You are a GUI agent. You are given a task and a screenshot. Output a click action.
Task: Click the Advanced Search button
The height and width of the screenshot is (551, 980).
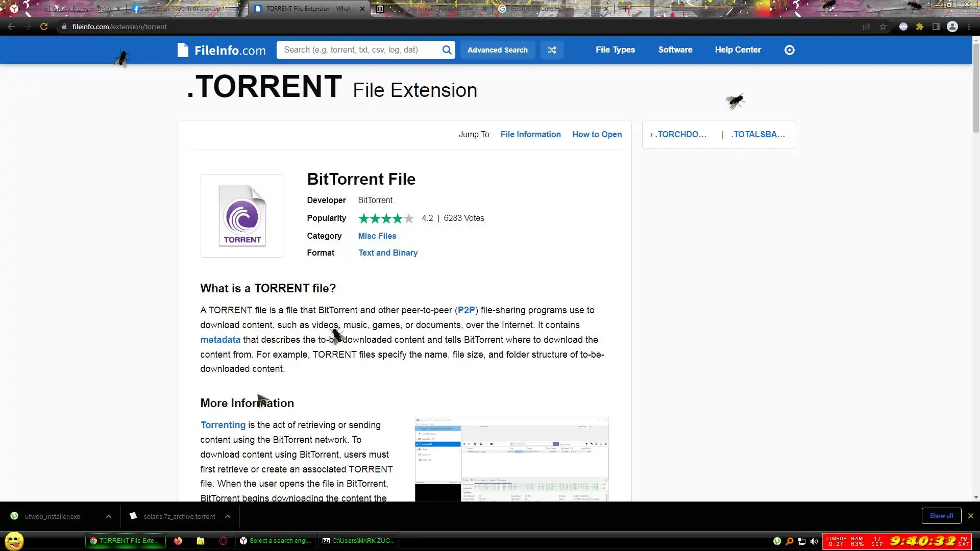coord(497,50)
